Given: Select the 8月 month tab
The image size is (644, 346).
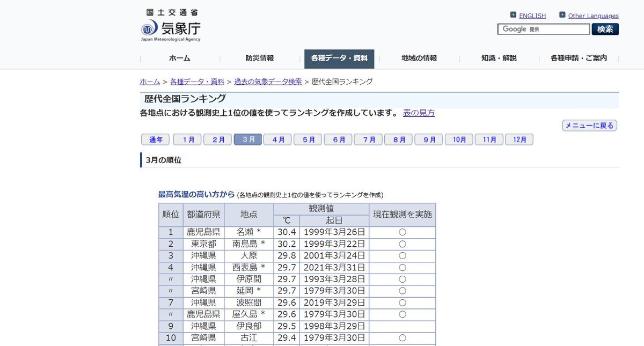Looking at the screenshot, I should pyautogui.click(x=398, y=139).
